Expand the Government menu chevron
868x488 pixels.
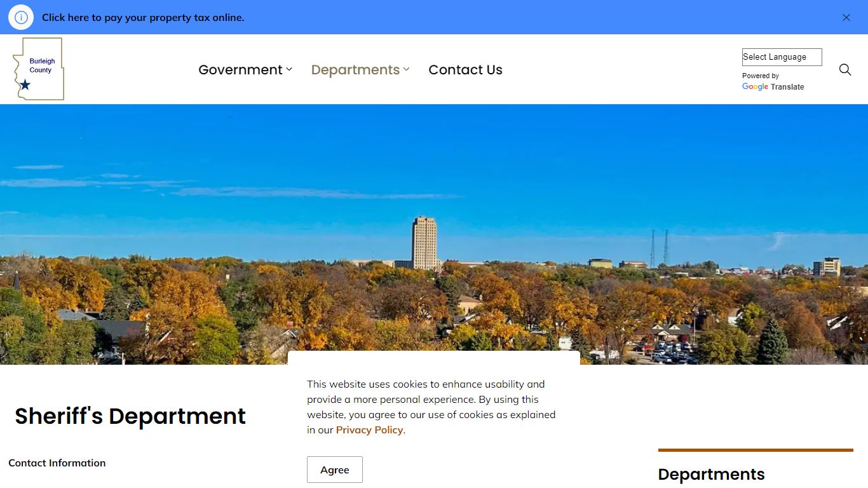[289, 69]
